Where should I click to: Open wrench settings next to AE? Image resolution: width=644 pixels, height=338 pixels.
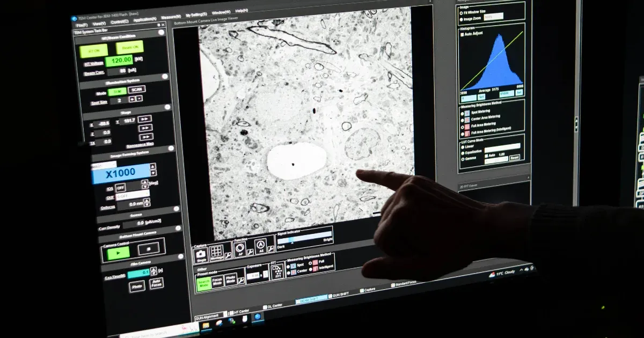(x=270, y=248)
